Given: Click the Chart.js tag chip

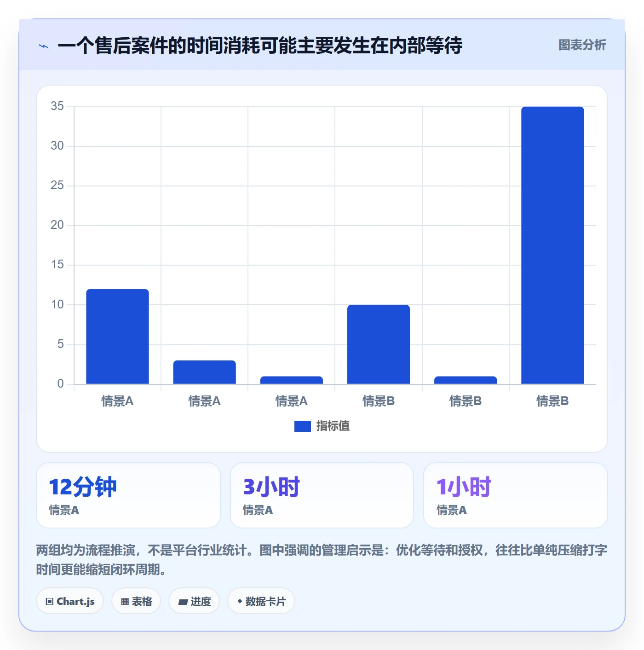Looking at the screenshot, I should pos(70,601).
